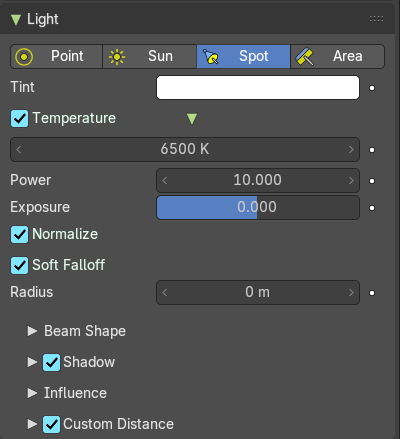
Task: Increase Power with the right arrow
Action: (351, 180)
